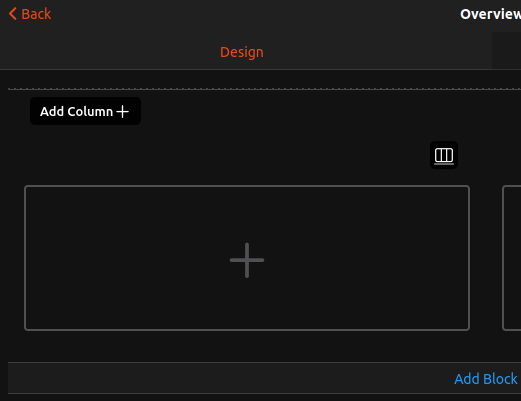Click the word Block in Add Block

pos(500,379)
